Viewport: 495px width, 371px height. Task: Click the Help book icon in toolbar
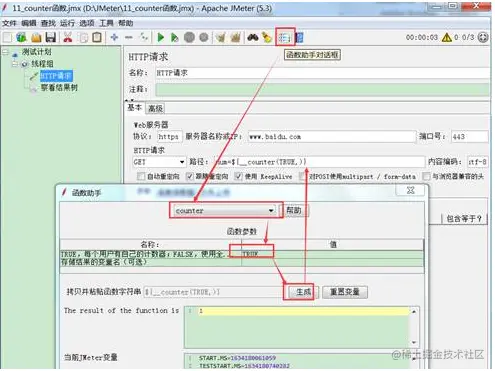click(x=299, y=38)
